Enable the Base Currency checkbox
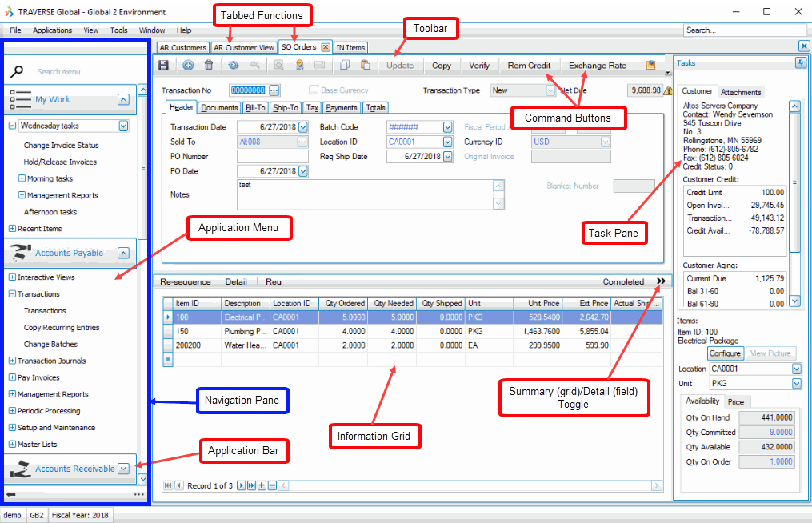812x523 pixels. pos(314,90)
